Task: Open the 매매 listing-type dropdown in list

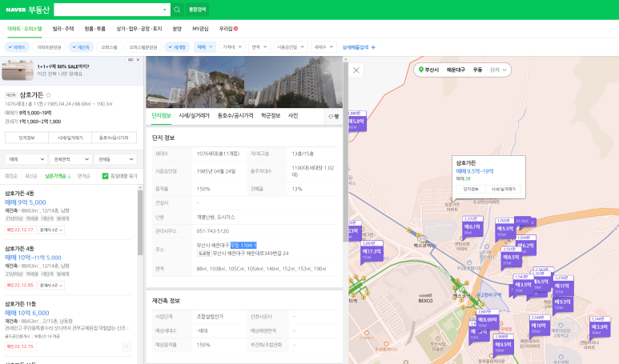Action: pyautogui.click(x=26, y=159)
